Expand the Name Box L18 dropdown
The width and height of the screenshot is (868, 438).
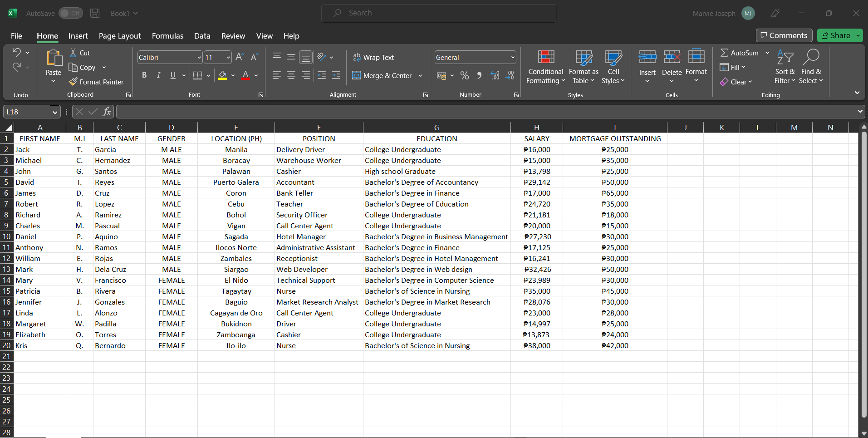click(x=55, y=112)
